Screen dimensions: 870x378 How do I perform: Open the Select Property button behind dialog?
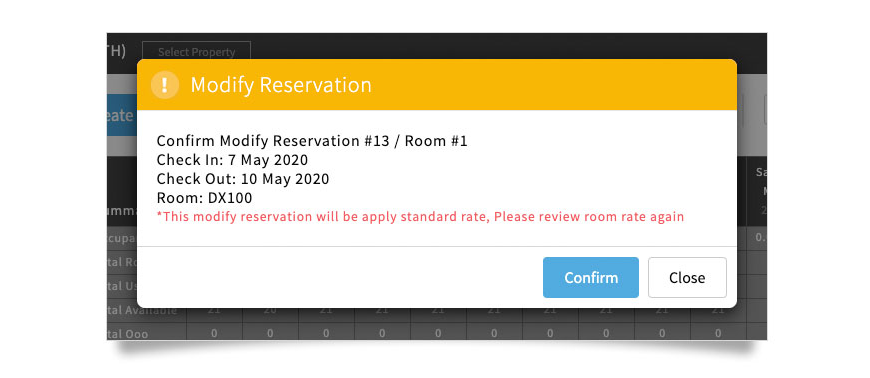pos(196,51)
